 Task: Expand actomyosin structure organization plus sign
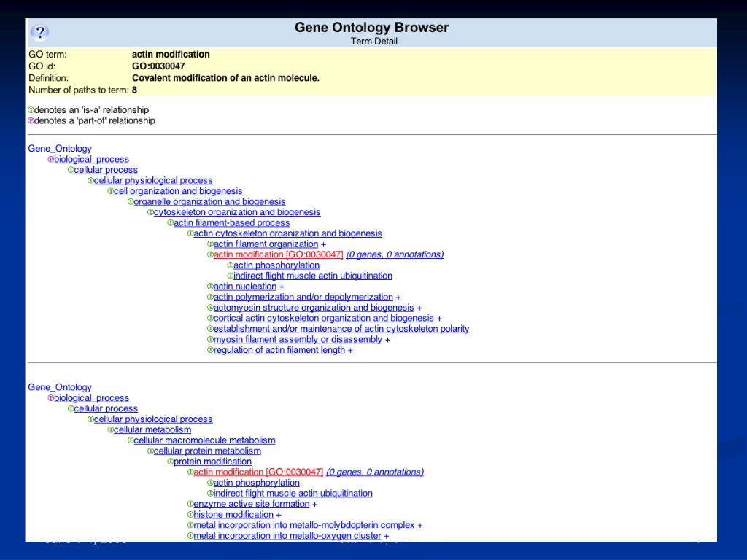tap(419, 308)
